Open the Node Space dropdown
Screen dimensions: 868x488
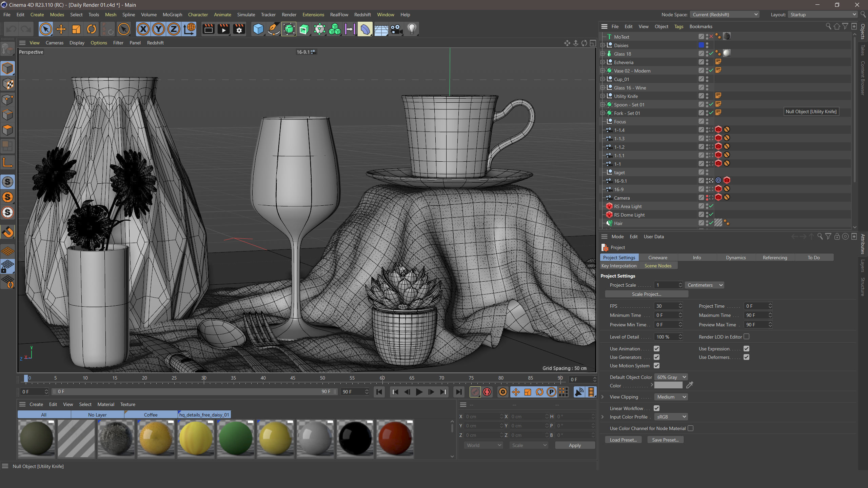coord(725,15)
